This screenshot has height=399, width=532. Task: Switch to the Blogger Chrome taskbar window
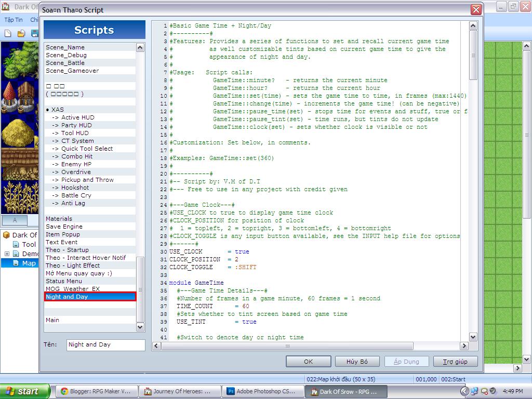point(97,391)
